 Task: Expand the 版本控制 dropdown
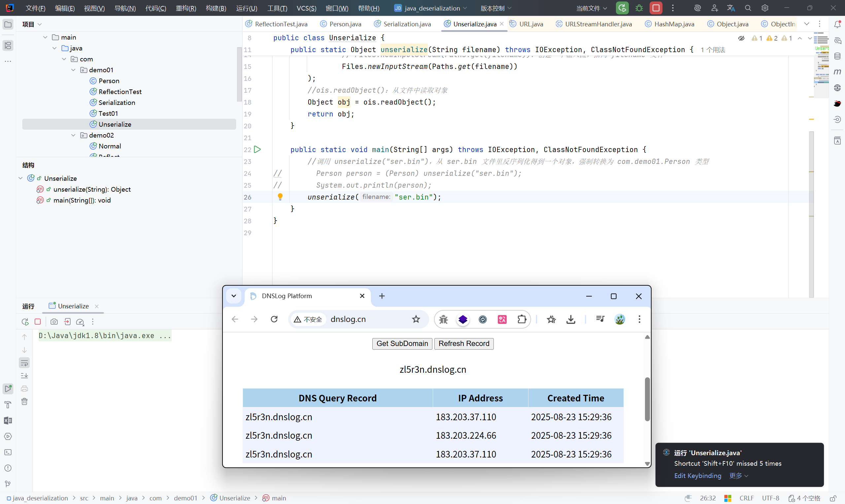496,8
